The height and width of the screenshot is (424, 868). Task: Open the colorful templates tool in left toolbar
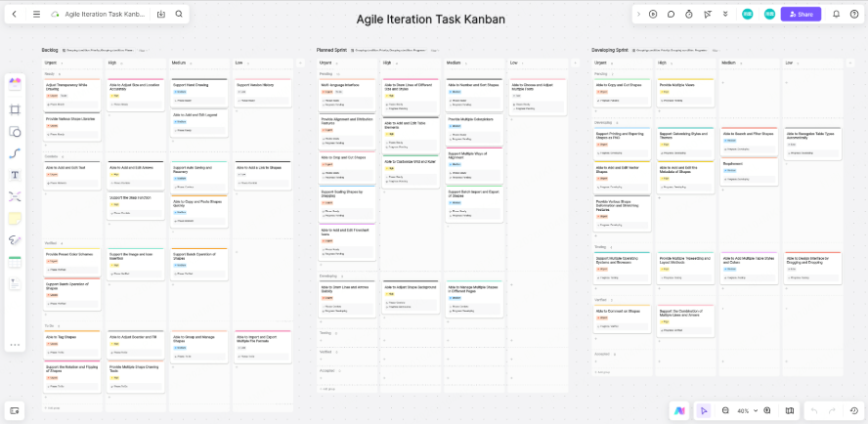tap(15, 84)
